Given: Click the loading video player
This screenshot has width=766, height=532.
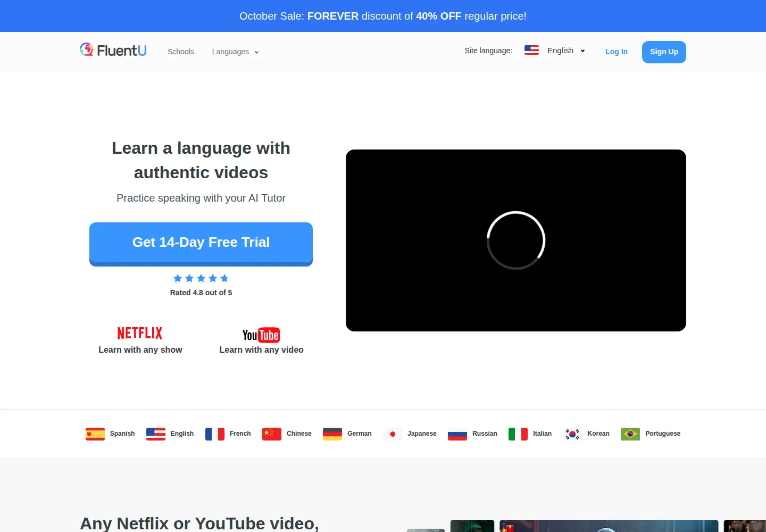Looking at the screenshot, I should click(x=516, y=240).
